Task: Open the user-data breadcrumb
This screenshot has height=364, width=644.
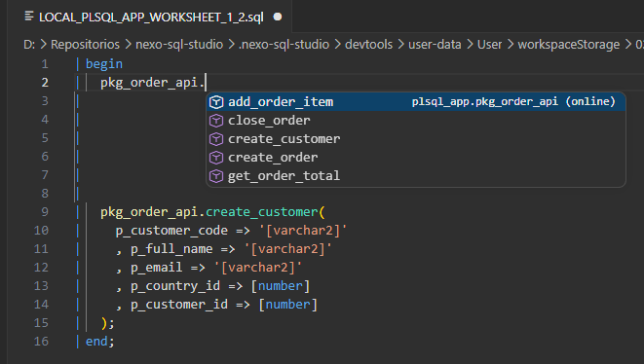Action: (x=435, y=45)
